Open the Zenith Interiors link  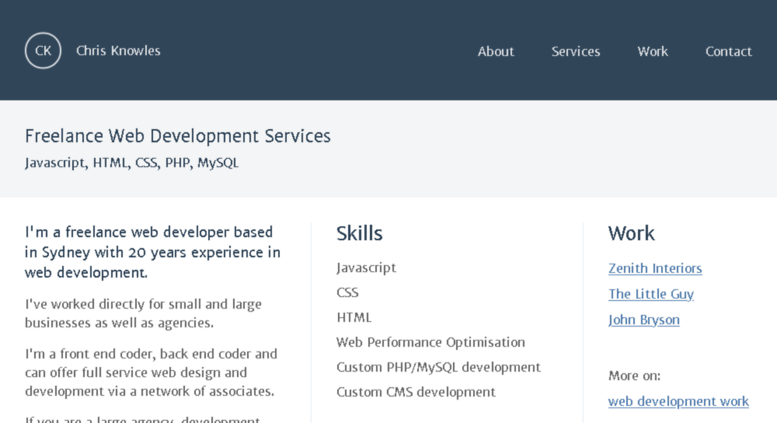point(655,268)
